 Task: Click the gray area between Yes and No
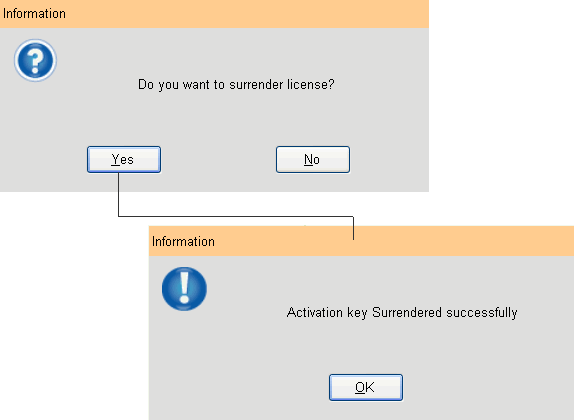point(218,159)
